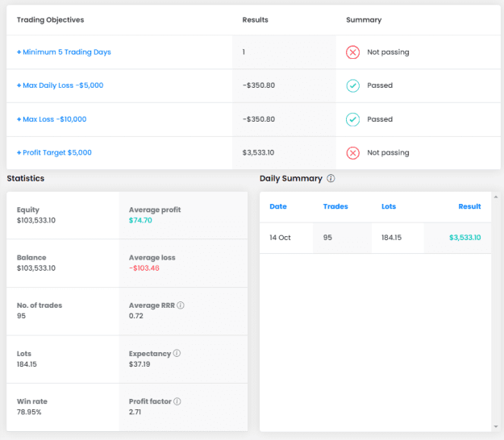The height and width of the screenshot is (440, 504).
Task: Expand the Max Loss -$10,000 objective
Action: (x=52, y=119)
